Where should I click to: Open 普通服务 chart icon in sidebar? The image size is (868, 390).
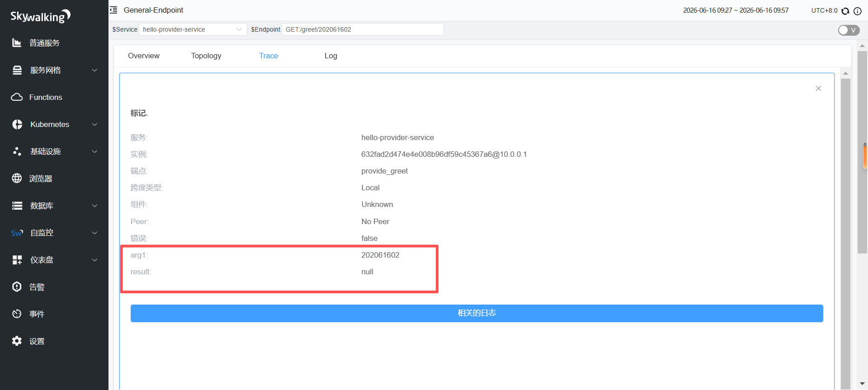click(x=17, y=43)
